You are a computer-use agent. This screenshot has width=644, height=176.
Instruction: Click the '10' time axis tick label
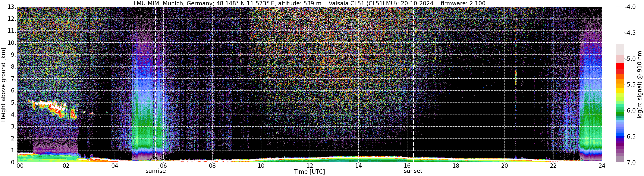[x=261, y=166]
